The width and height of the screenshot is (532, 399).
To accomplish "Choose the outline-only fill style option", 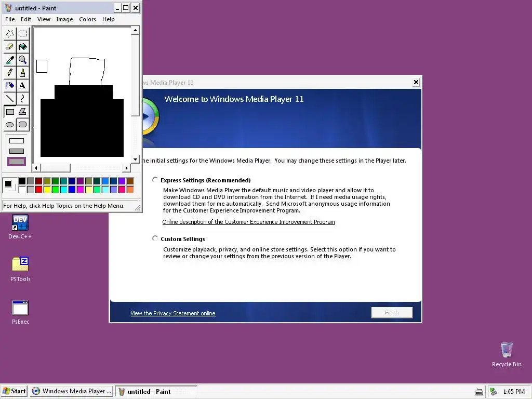I will click(17, 141).
